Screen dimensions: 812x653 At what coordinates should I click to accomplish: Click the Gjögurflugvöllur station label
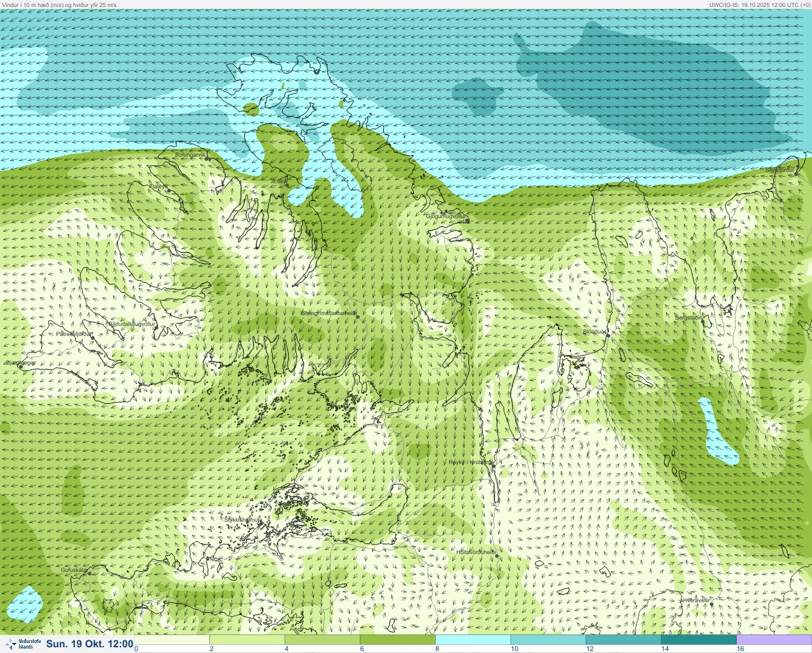pos(447,216)
